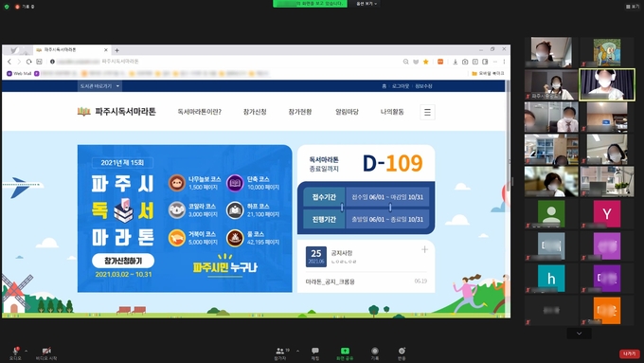Close the 파주시독서마라톤 browser tab
Image resolution: width=644 pixels, height=363 pixels.
[105, 49]
